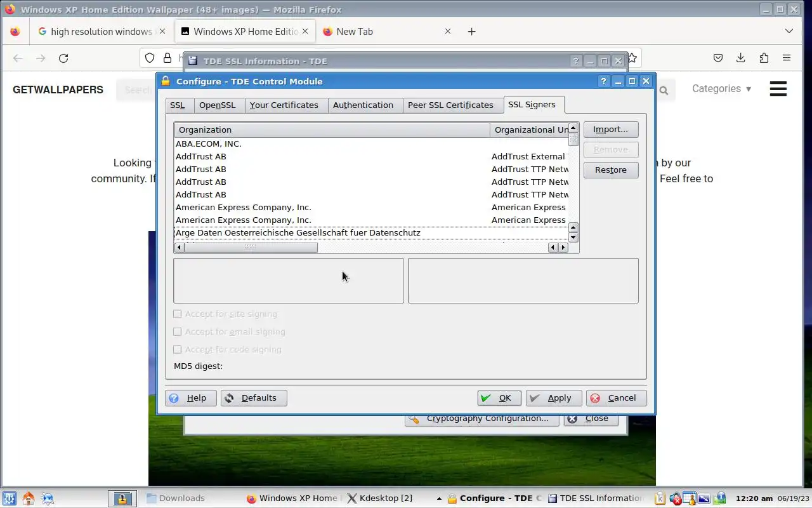
Task: Click the scroll-right arrow of signers list
Action: 563,248
